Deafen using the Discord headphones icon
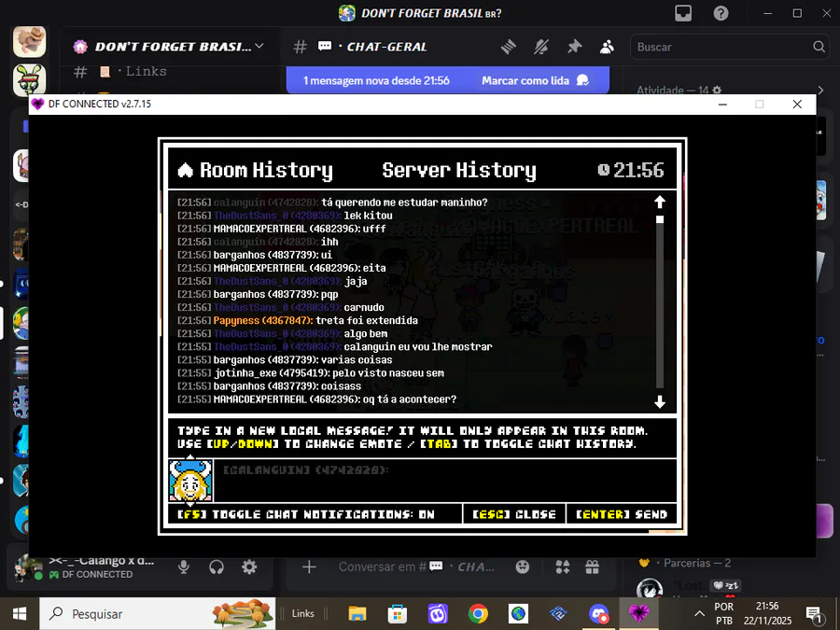Image resolution: width=840 pixels, height=630 pixels. [x=217, y=567]
